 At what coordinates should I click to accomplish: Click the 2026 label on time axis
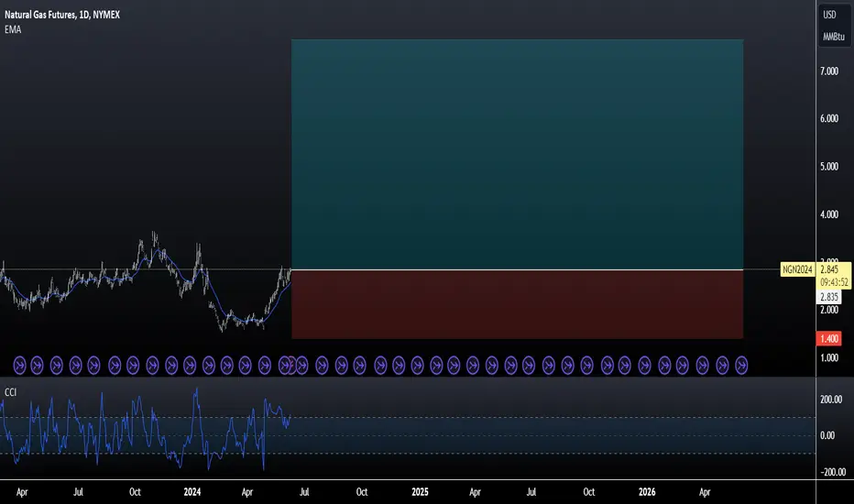(x=647, y=492)
